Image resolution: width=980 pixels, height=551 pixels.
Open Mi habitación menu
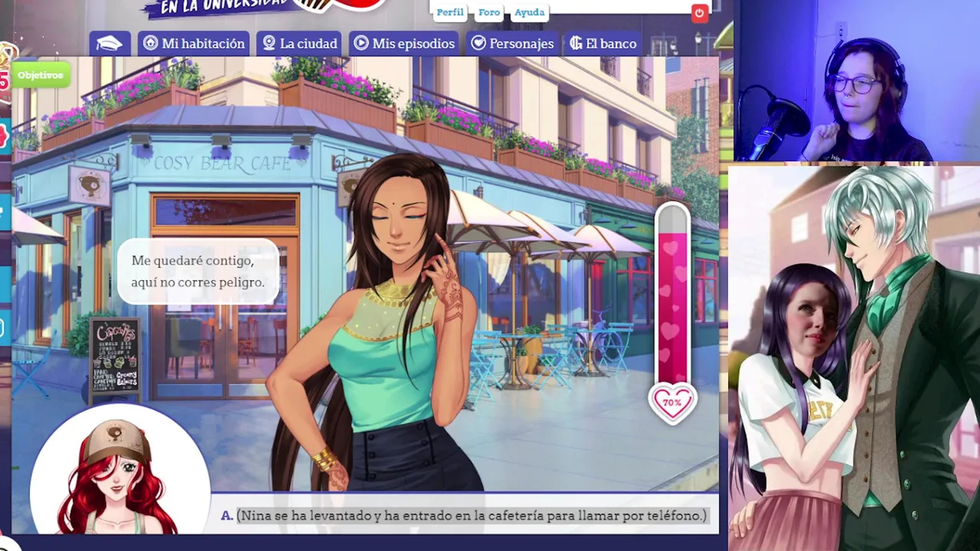point(194,44)
